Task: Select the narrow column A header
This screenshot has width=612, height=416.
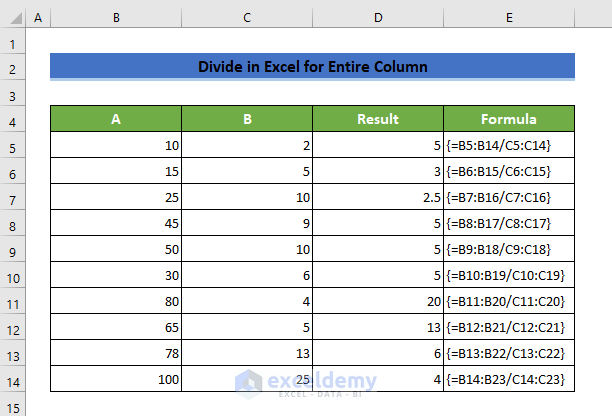Action: 39,18
